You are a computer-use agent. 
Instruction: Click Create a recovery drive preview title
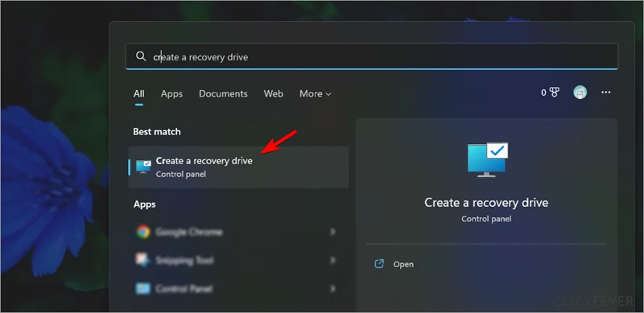click(486, 203)
